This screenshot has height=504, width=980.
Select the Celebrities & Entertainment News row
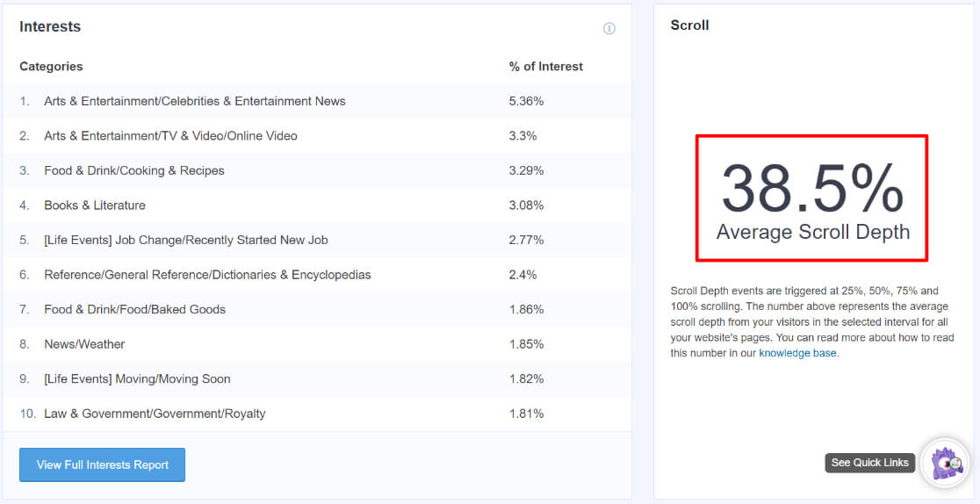point(317,101)
